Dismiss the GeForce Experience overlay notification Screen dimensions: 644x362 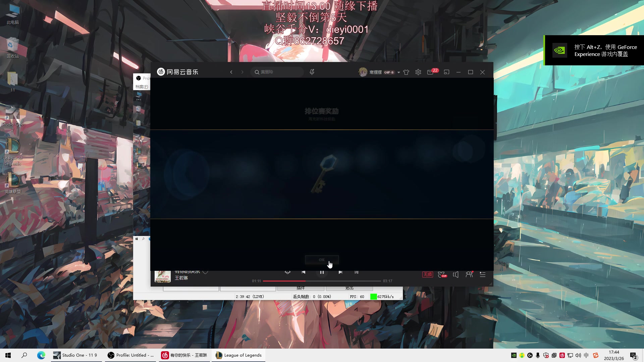pos(594,50)
